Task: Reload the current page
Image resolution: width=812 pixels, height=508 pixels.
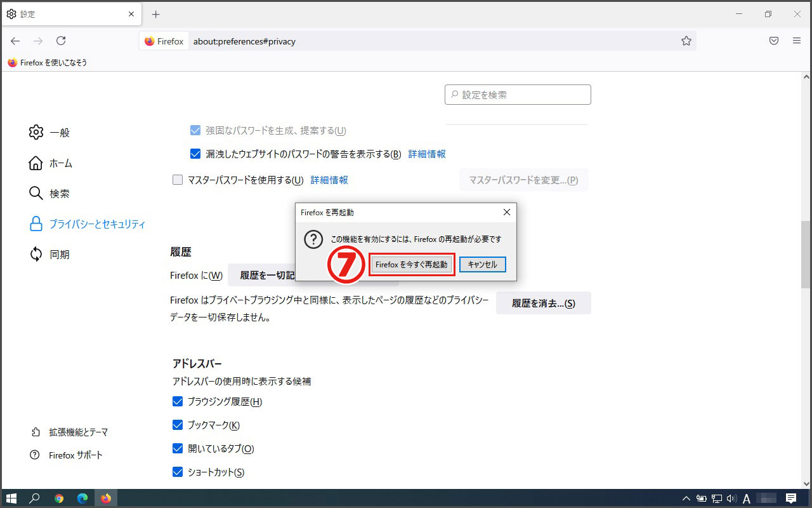Action: (61, 41)
